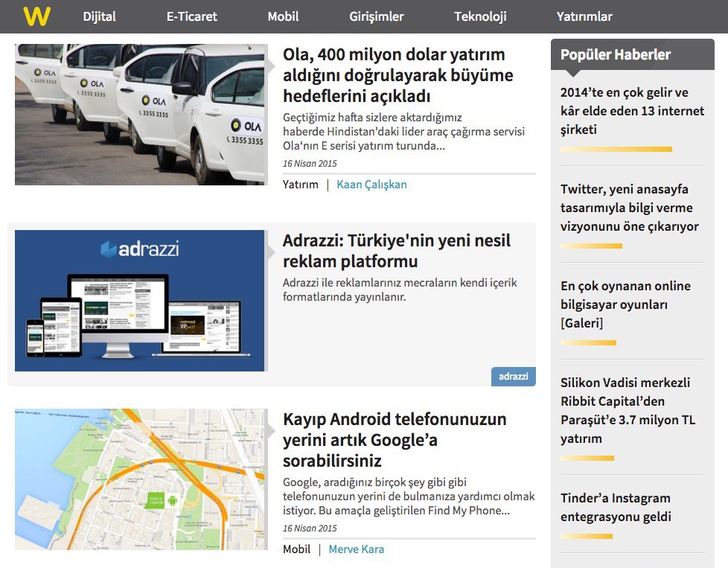Open the Yatırım category under Ola article

coord(300,185)
